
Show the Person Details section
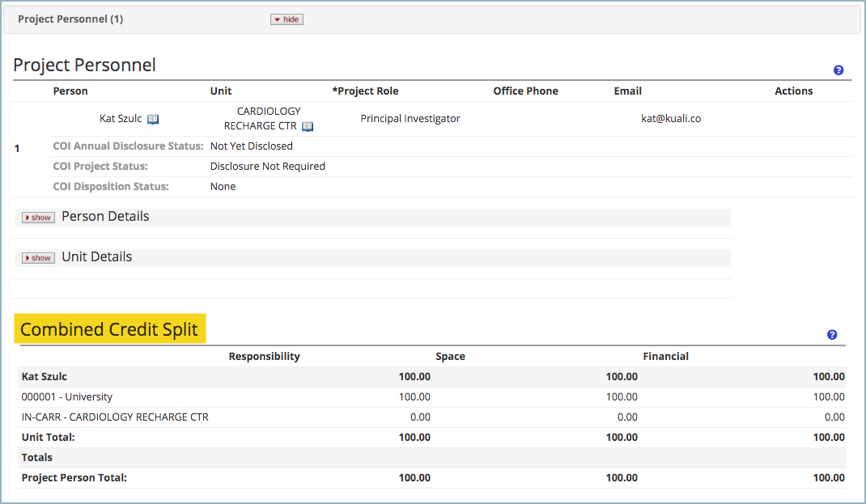pyautogui.click(x=37, y=217)
